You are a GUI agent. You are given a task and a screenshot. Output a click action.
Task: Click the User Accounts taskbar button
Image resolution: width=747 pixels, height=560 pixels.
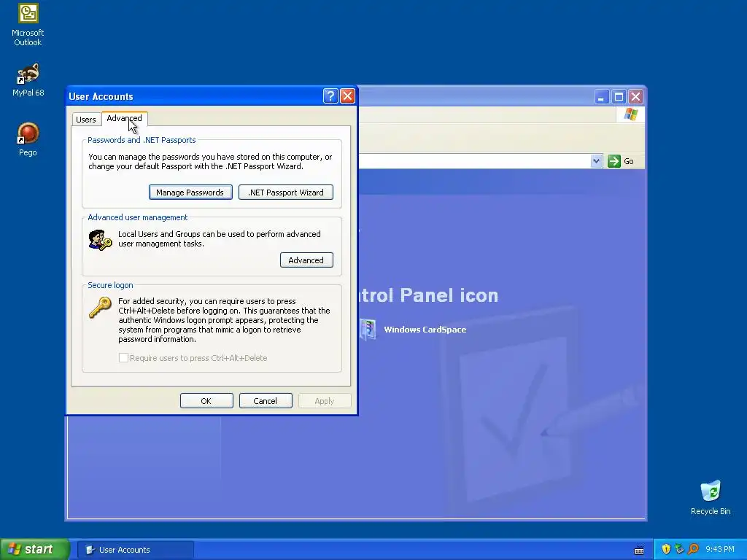tap(136, 550)
